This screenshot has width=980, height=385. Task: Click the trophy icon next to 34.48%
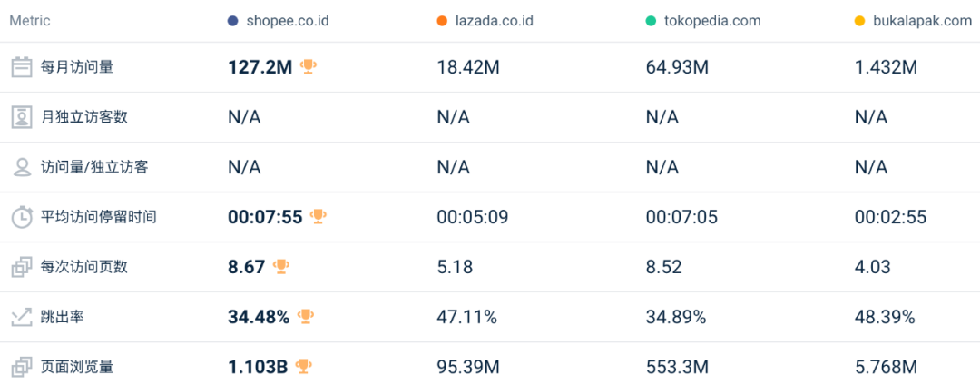click(x=306, y=316)
